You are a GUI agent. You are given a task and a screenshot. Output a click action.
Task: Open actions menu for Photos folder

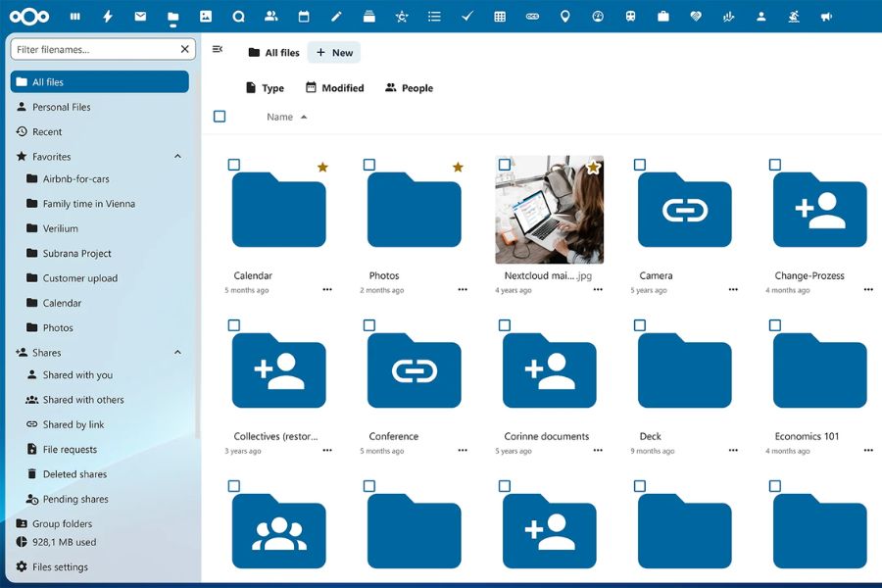463,289
